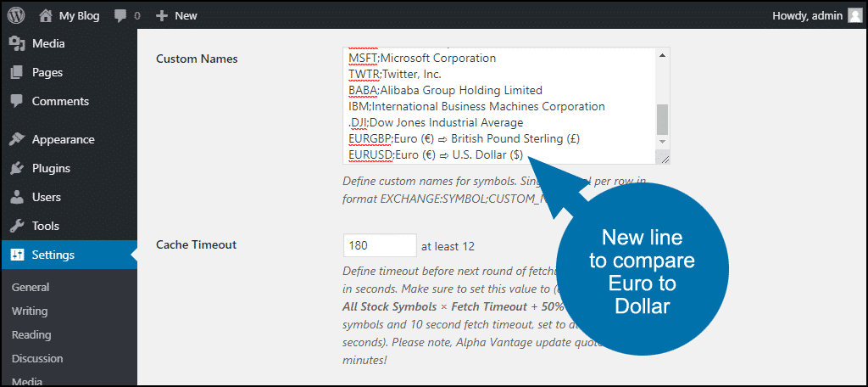Click the Cache Timeout field label
The height and width of the screenshot is (387, 868).
tap(196, 244)
